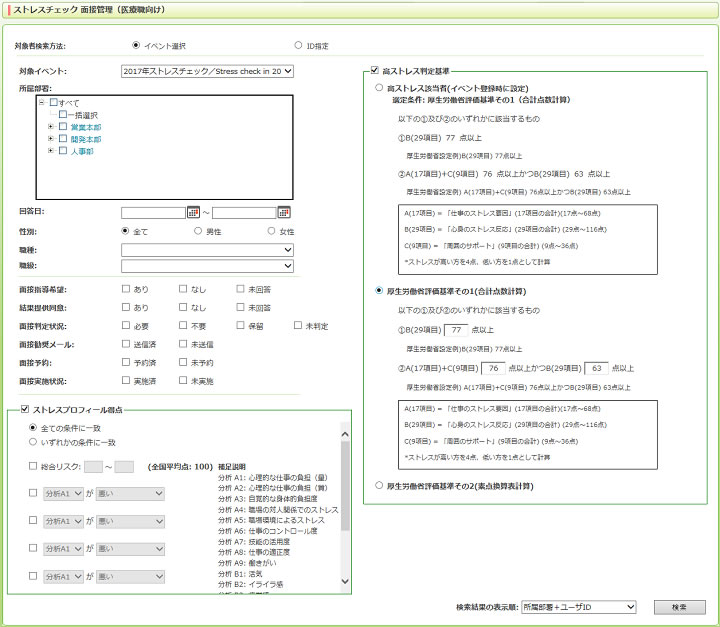
Task: Check あり for 面接指導希望
Action: pos(126,288)
